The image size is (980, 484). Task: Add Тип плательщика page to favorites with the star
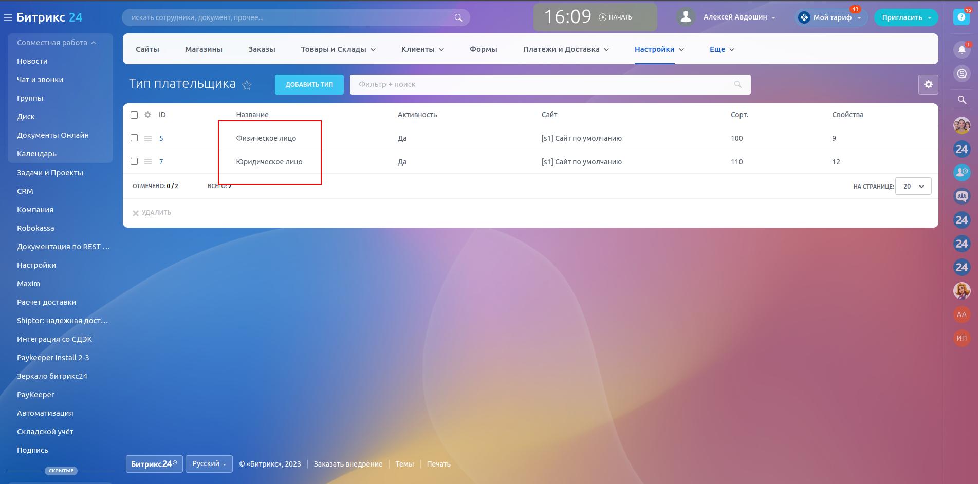pyautogui.click(x=247, y=85)
